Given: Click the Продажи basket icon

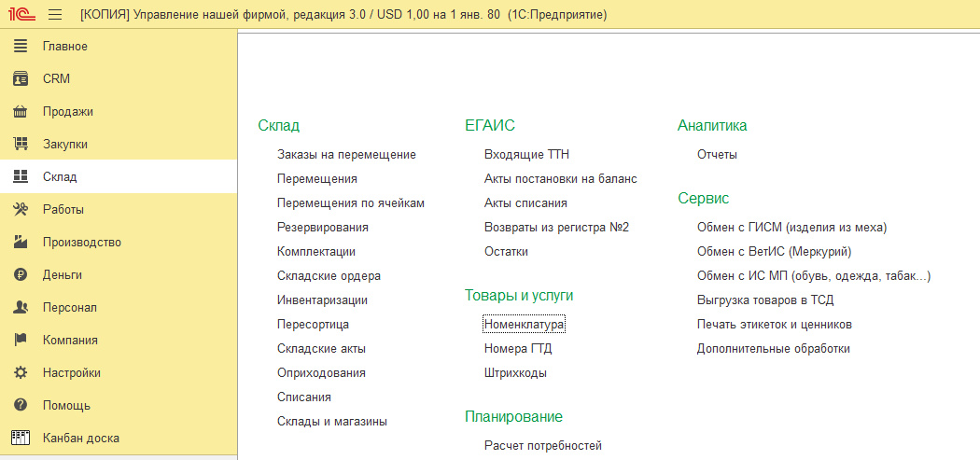Looking at the screenshot, I should [21, 112].
